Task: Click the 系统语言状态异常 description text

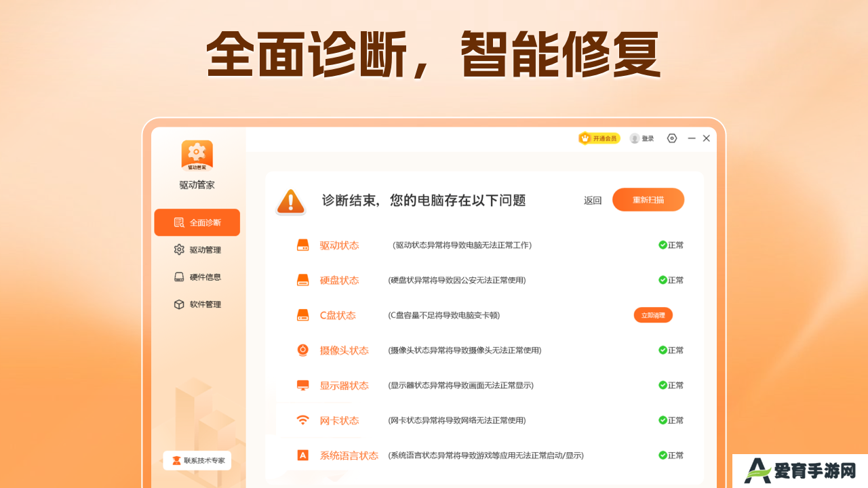Action: tap(486, 455)
